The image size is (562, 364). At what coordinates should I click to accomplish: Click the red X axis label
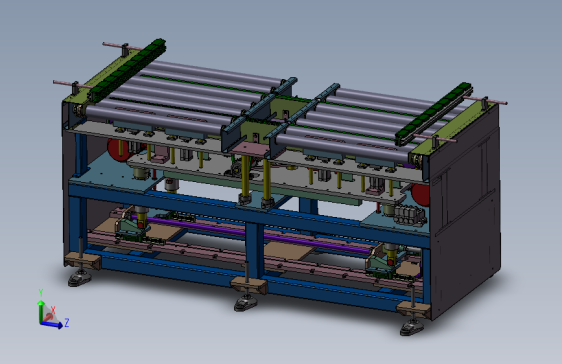[53, 310]
